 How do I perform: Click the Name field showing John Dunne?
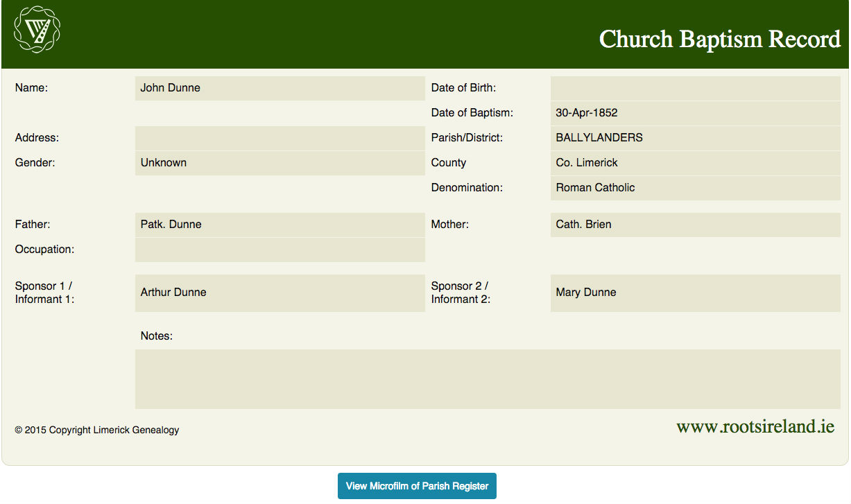[x=280, y=88]
